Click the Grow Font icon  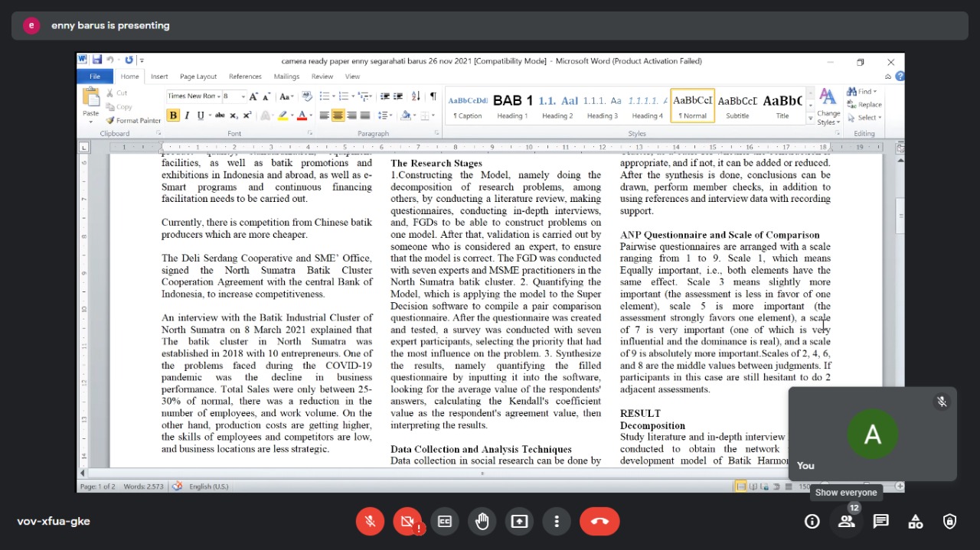pos(253,96)
